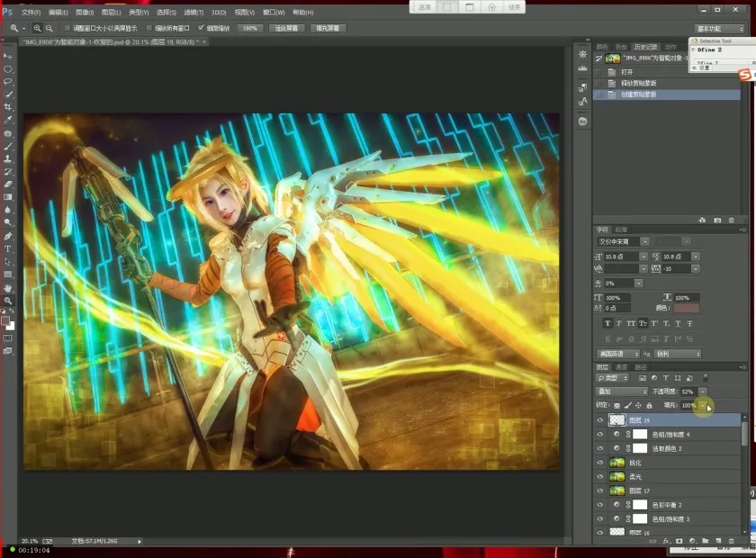Click the delete layer trash icon
The height and width of the screenshot is (558, 756).
pyautogui.click(x=731, y=541)
